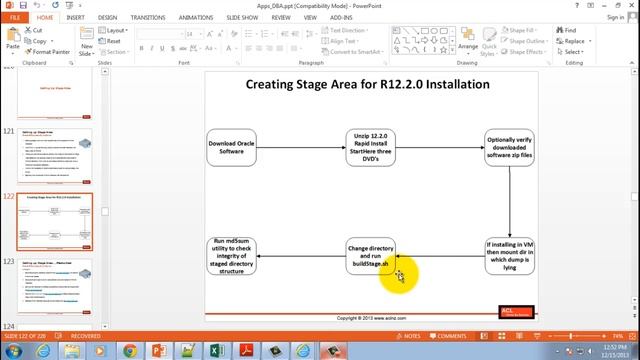Toggle Underline formatting
The height and width of the screenshot is (360, 640).
[162, 48]
